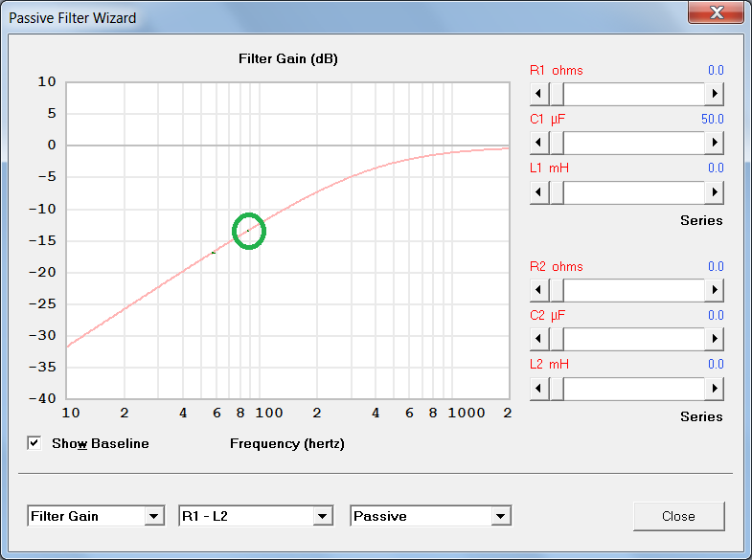Click the R2 ohms slider thumb
The height and width of the screenshot is (560, 752).
557,290
